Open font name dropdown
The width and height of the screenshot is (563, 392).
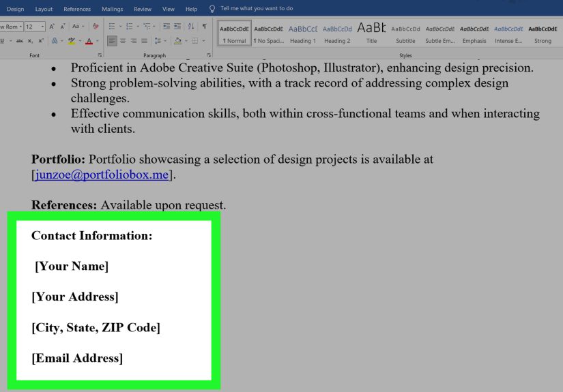[x=20, y=27]
